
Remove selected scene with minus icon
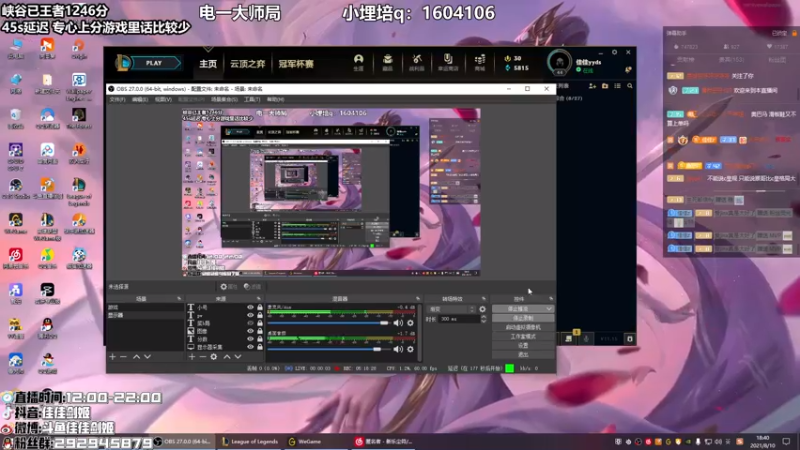tap(123, 357)
